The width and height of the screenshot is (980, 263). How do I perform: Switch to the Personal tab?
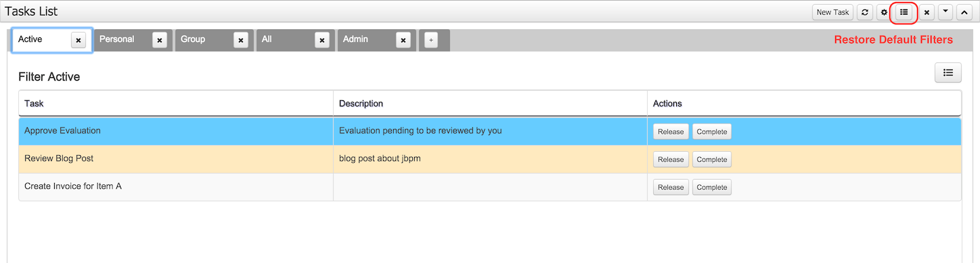tap(117, 39)
